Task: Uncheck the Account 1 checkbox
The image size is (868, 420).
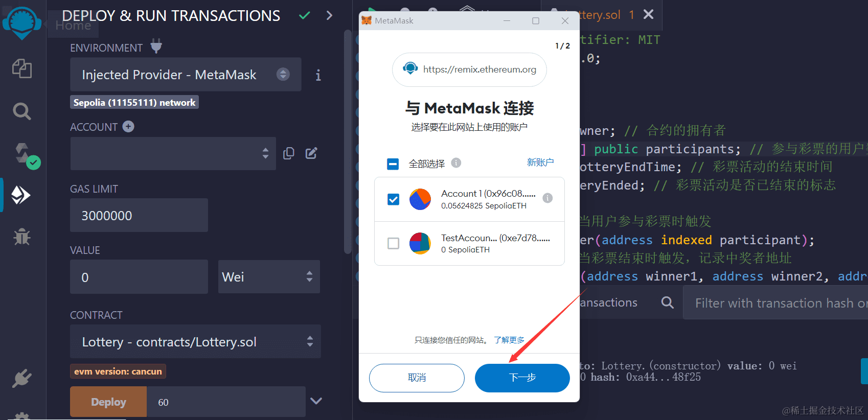Action: click(x=393, y=199)
